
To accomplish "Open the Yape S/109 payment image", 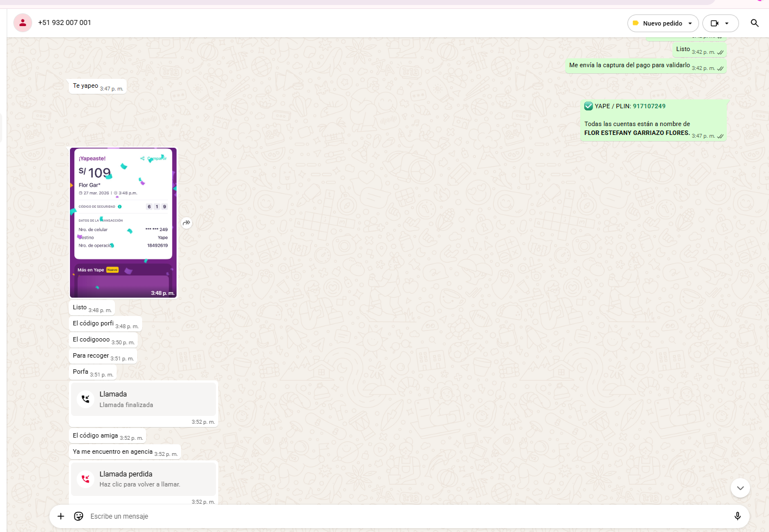I will [x=123, y=222].
